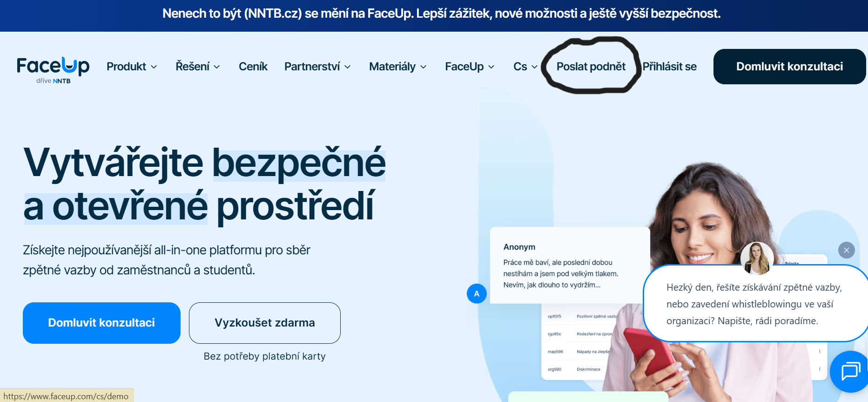The image size is (868, 402).
Task: Click the Anonym message card
Action: (569, 266)
